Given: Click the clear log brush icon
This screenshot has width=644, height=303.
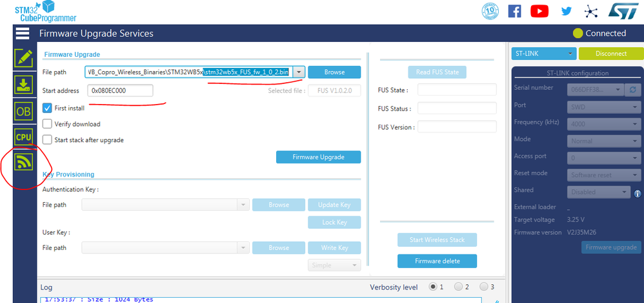Looking at the screenshot, I should [497, 300].
